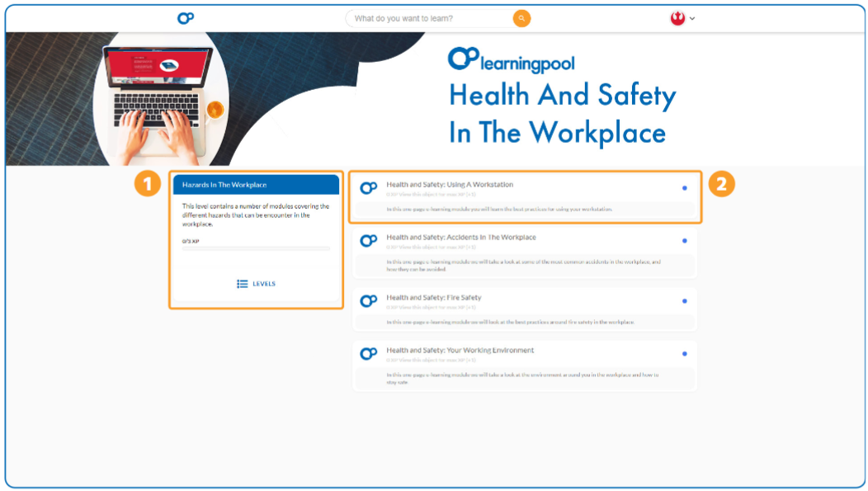Image resolution: width=868 pixels, height=491 pixels.
Task: Toggle the blue status dot for Fire Safety
Action: [685, 301]
